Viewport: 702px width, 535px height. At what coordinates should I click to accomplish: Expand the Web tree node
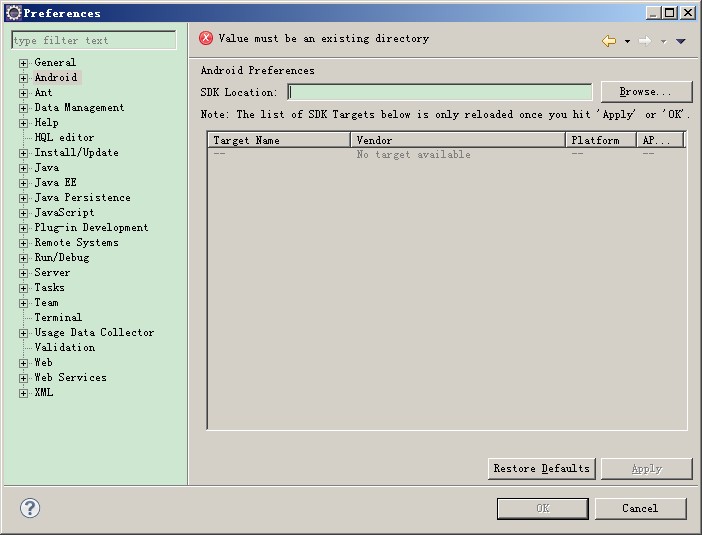23,363
